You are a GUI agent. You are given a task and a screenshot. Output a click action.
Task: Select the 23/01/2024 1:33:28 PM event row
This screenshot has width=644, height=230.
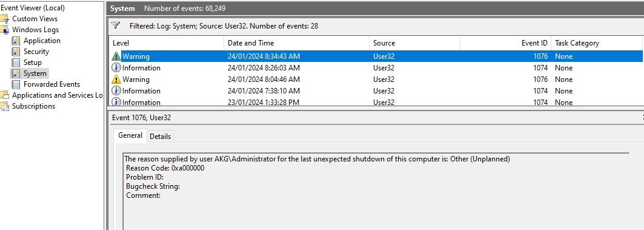[x=376, y=102]
